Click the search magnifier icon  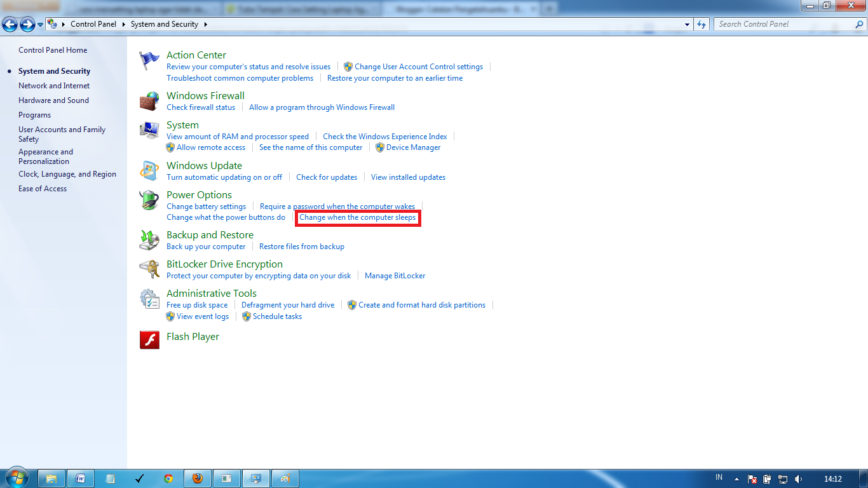(859, 24)
